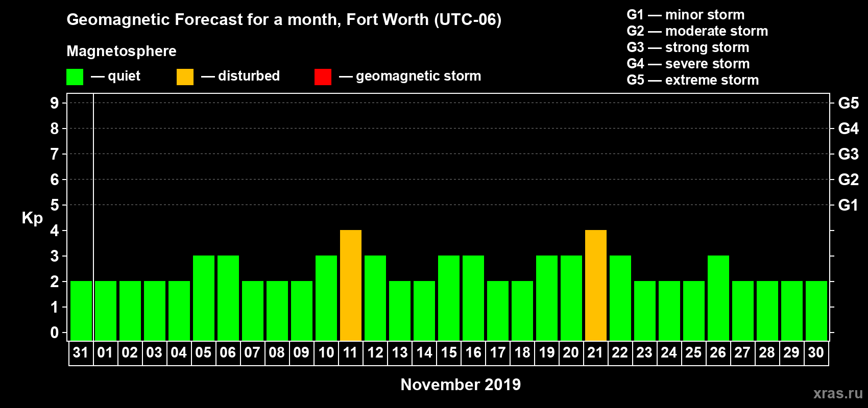Viewport: 868px width, 408px height.
Task: Click the green bar for day 20
Action: (571, 298)
